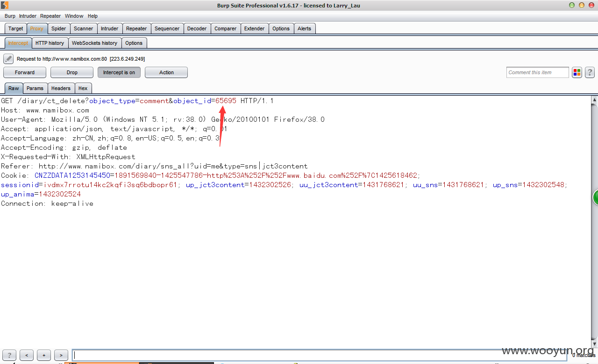This screenshot has height=364, width=598.
Task: Switch to the Spider tab
Action: (59, 28)
